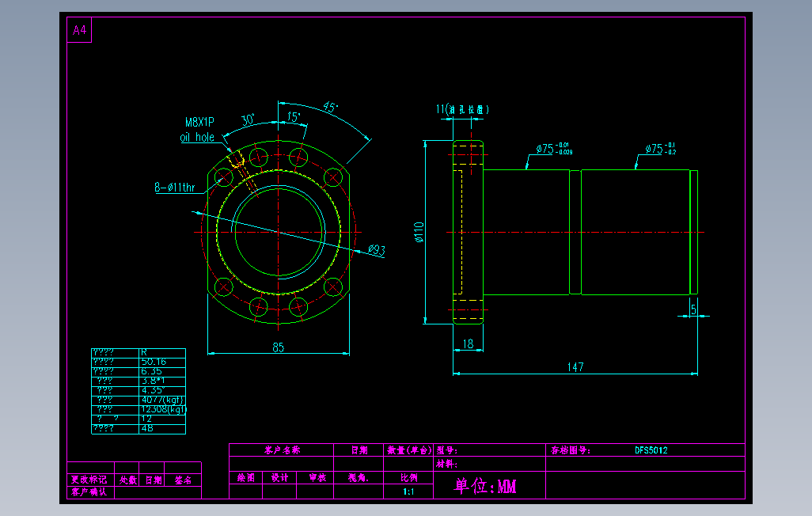
Task: Click the 单位:MM unit label
Action: pyautogui.click(x=485, y=486)
